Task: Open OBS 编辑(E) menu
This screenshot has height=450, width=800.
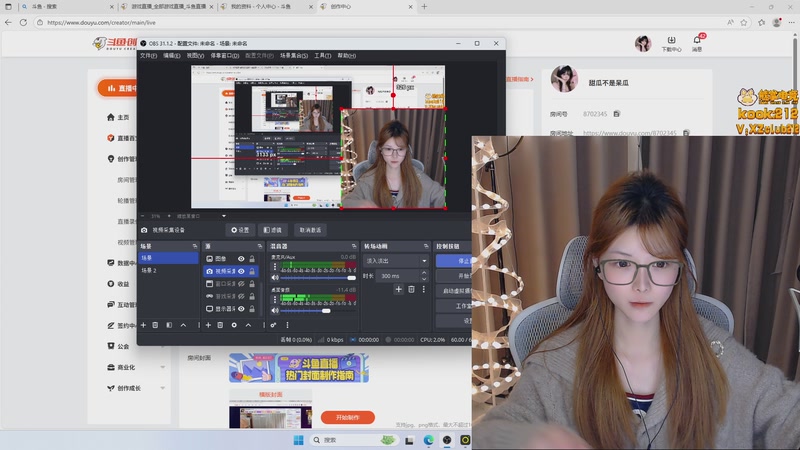Action: pyautogui.click(x=171, y=56)
